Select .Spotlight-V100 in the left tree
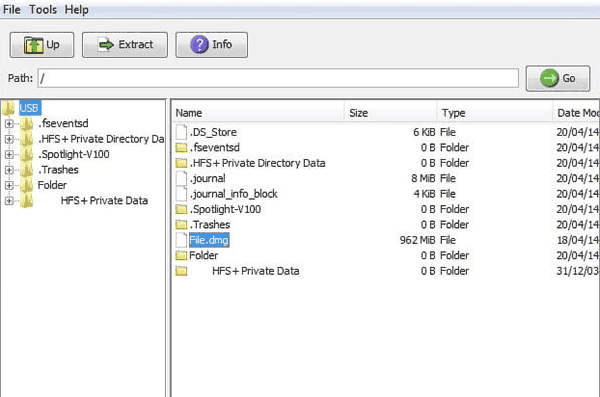This screenshot has height=397, width=600. pos(73,154)
